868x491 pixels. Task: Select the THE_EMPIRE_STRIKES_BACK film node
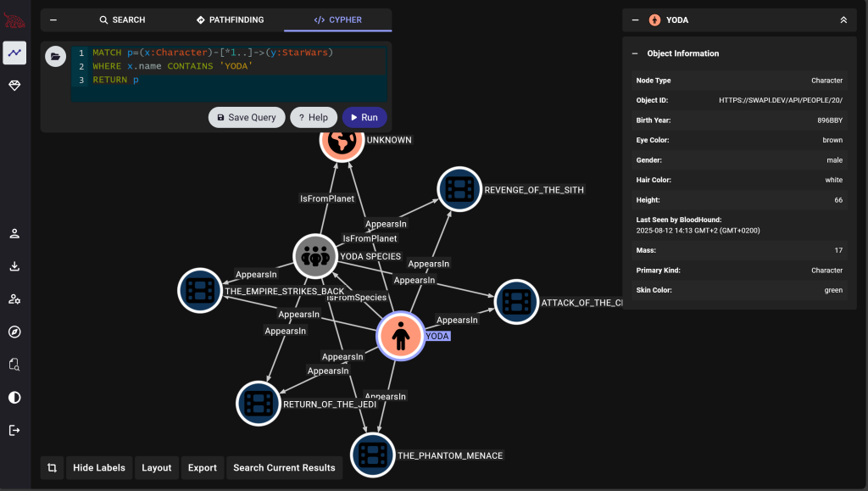tap(200, 291)
